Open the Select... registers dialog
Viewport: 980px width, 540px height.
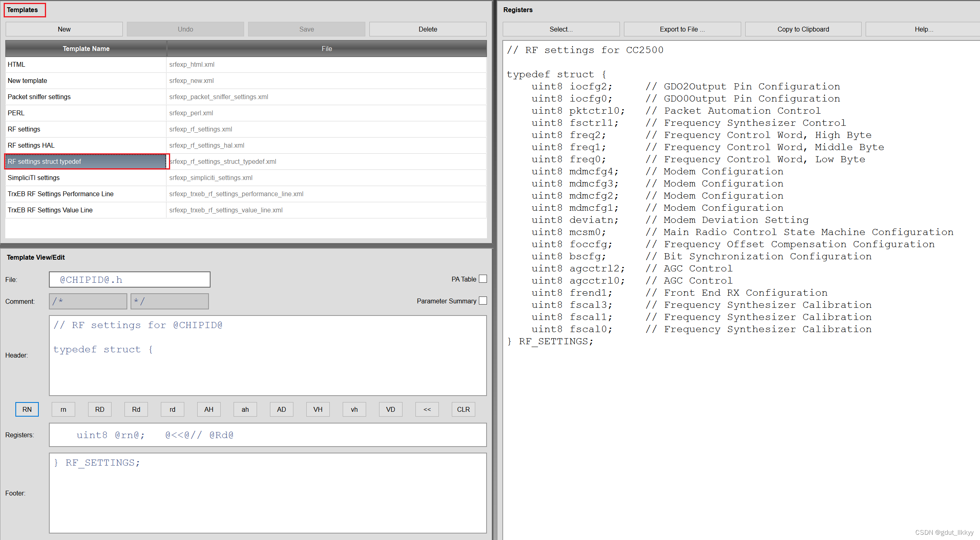pos(561,29)
